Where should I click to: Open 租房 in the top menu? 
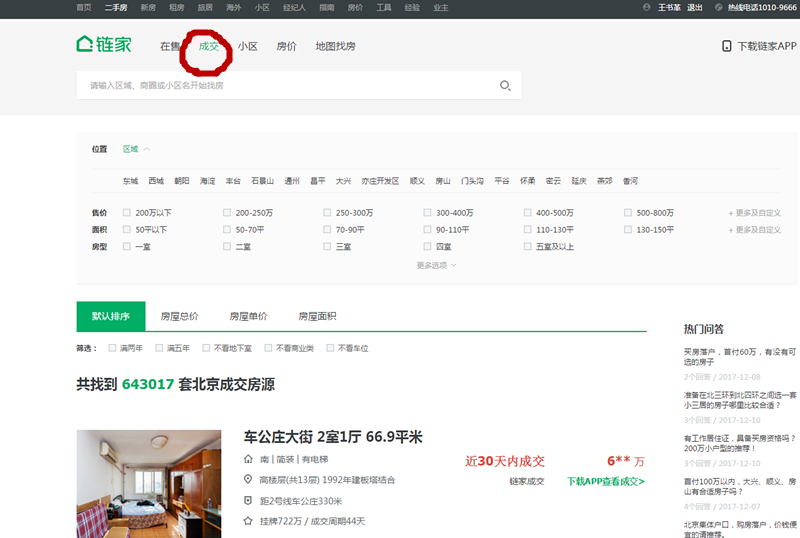(177, 8)
